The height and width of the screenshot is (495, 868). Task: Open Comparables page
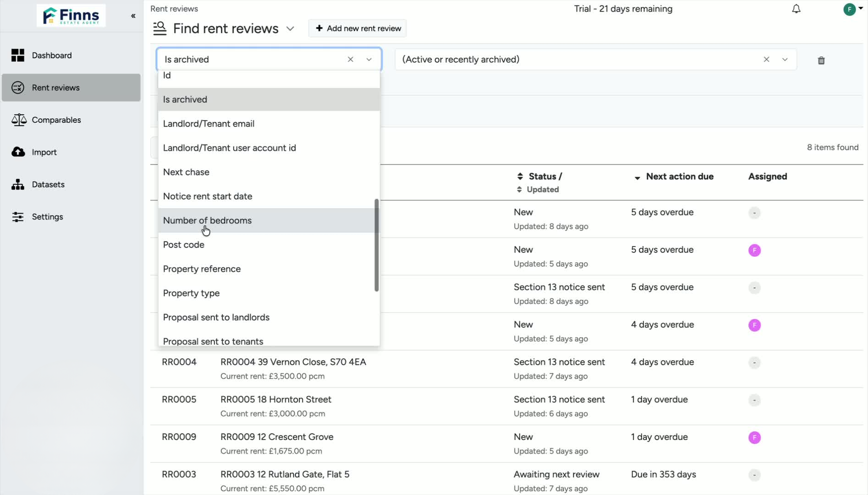coord(71,120)
